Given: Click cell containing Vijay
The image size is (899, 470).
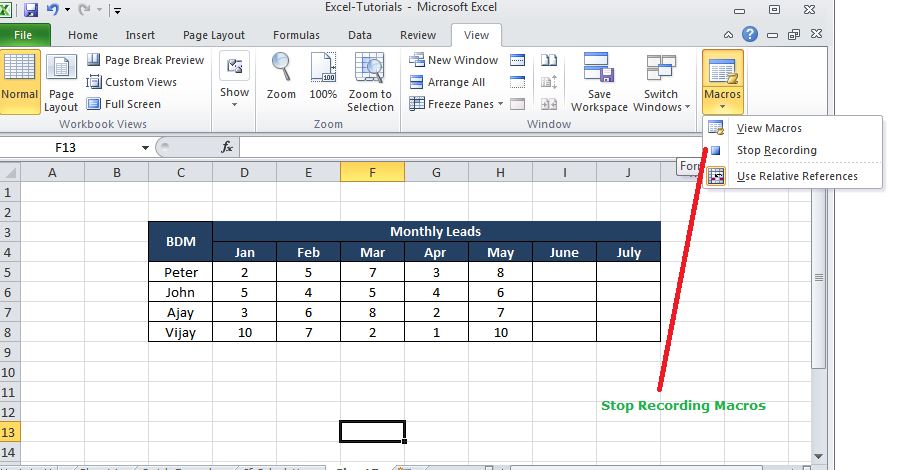Looking at the screenshot, I should click(181, 332).
